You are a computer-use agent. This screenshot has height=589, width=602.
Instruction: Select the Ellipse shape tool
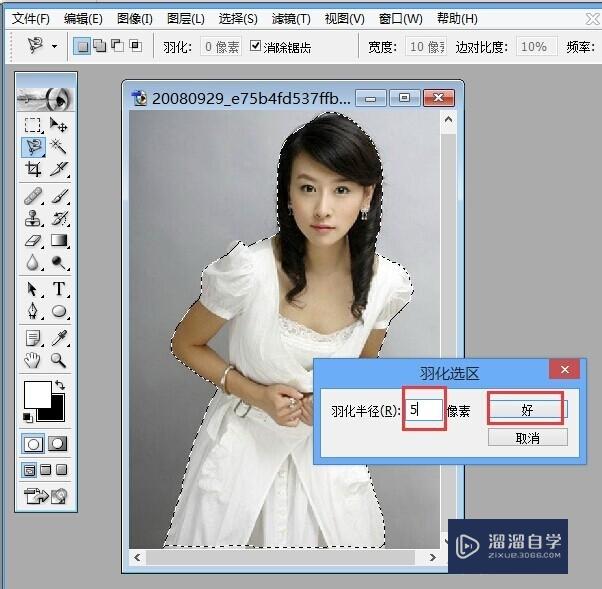coord(58,311)
